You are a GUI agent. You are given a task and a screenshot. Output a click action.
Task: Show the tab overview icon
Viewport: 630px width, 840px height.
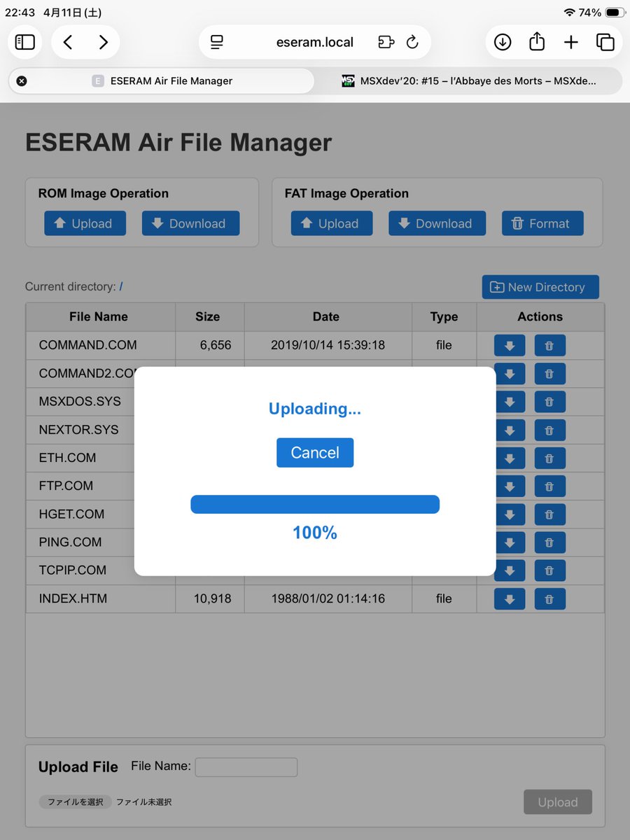[605, 42]
